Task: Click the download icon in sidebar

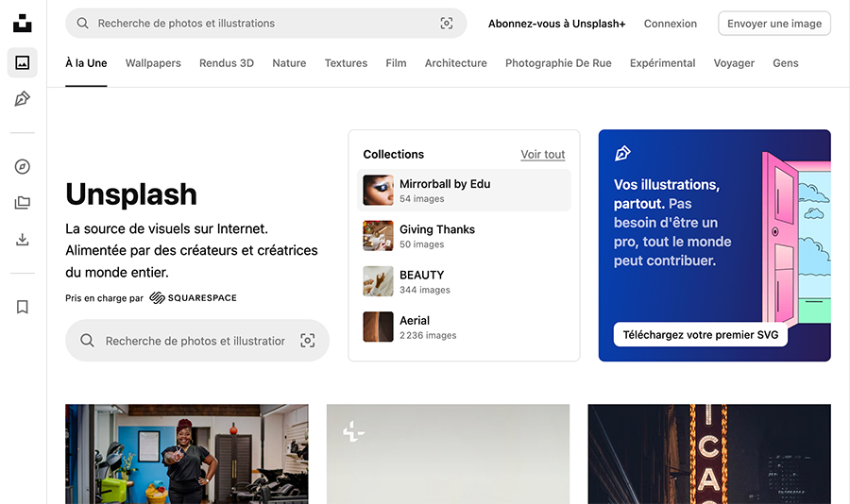Action: click(x=23, y=240)
